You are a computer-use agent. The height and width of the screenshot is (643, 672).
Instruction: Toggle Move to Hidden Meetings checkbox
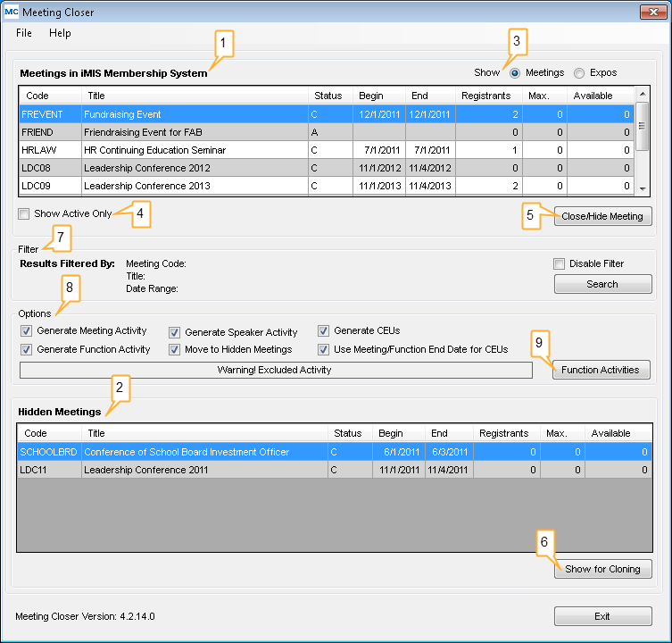coord(175,349)
